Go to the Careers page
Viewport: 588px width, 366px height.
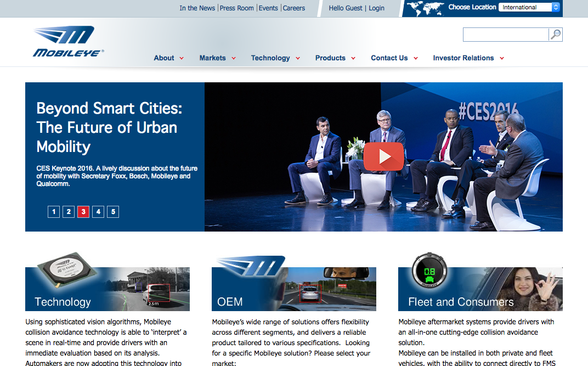click(294, 8)
